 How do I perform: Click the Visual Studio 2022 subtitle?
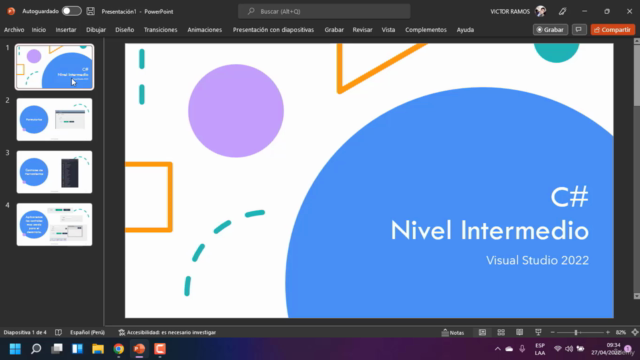[x=537, y=260]
